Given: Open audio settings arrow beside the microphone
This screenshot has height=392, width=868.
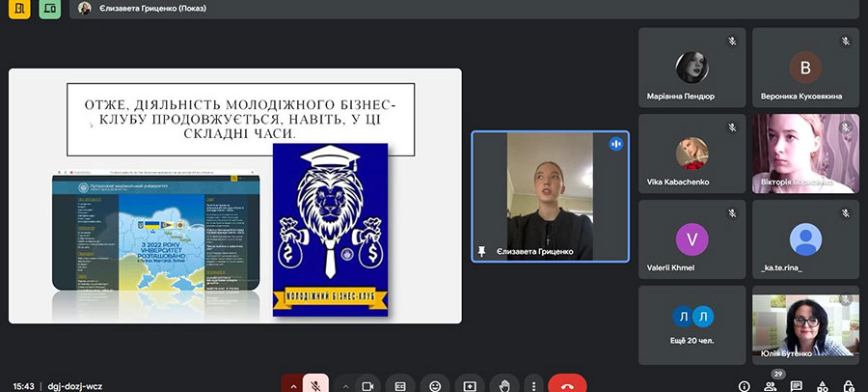Looking at the screenshot, I should click(x=293, y=385).
